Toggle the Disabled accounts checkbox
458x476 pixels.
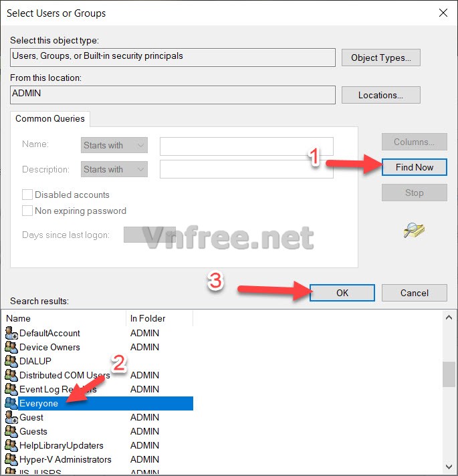[27, 195]
